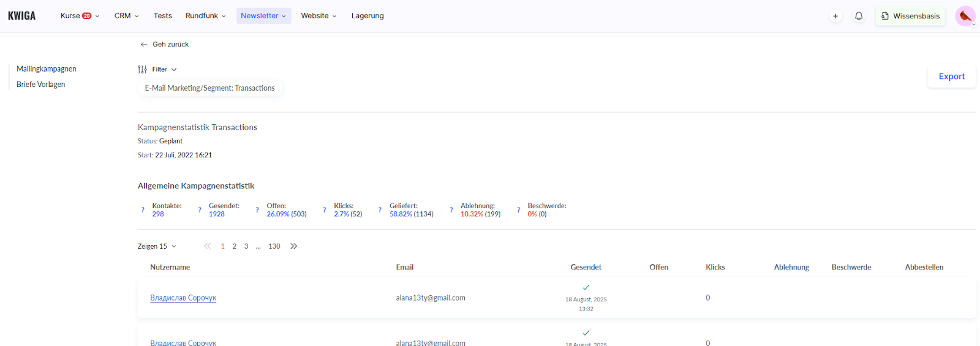Click the help icon next to Gesendet
The height and width of the screenshot is (346, 980).
point(200,210)
